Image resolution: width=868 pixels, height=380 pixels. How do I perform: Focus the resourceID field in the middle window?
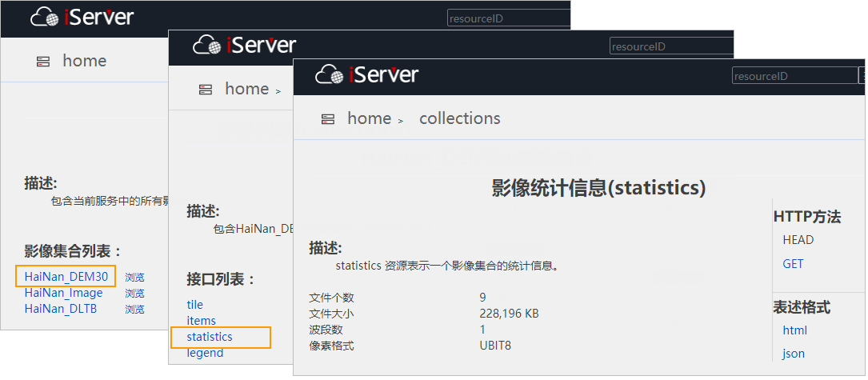pos(670,46)
